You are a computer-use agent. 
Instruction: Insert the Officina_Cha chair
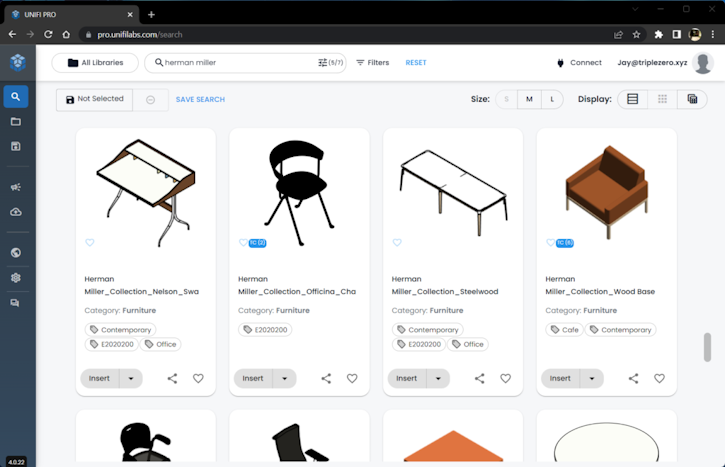[253, 379]
